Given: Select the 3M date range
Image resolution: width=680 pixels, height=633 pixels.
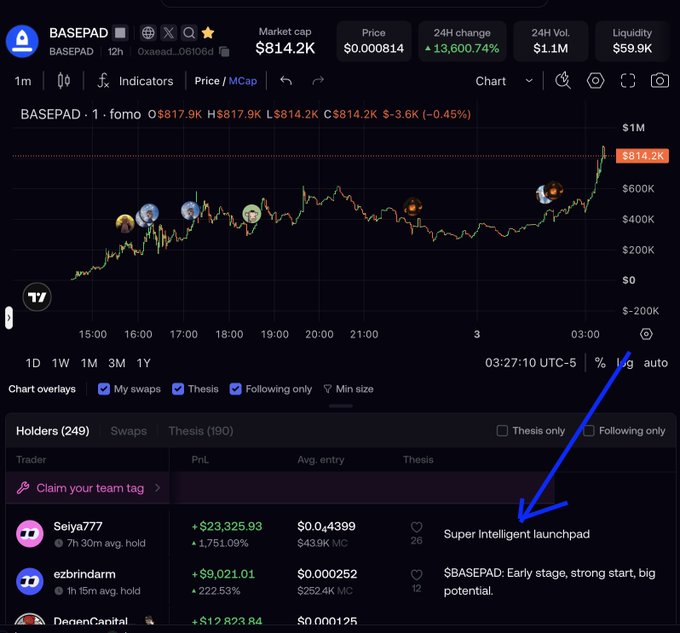Looking at the screenshot, I should pos(117,363).
